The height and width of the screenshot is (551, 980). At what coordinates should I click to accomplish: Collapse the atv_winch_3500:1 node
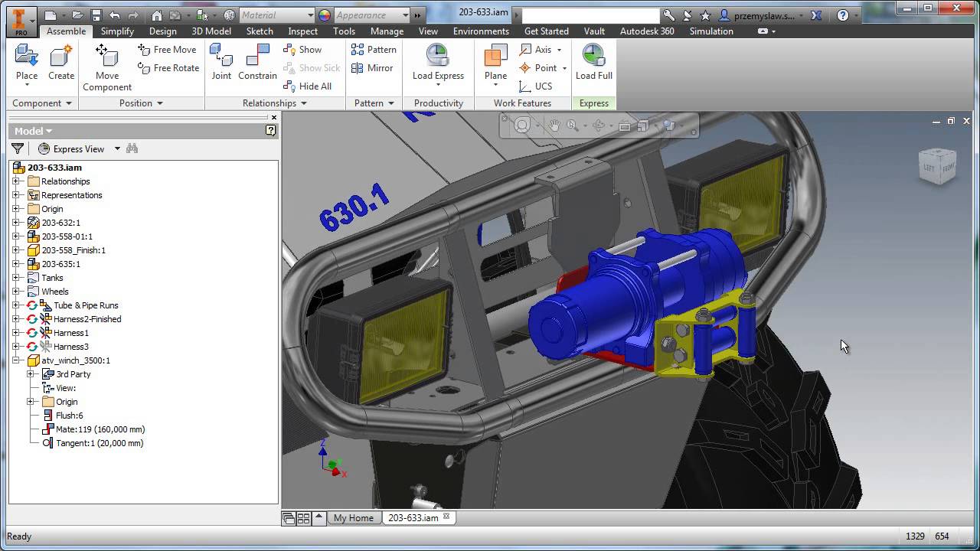click(x=16, y=360)
